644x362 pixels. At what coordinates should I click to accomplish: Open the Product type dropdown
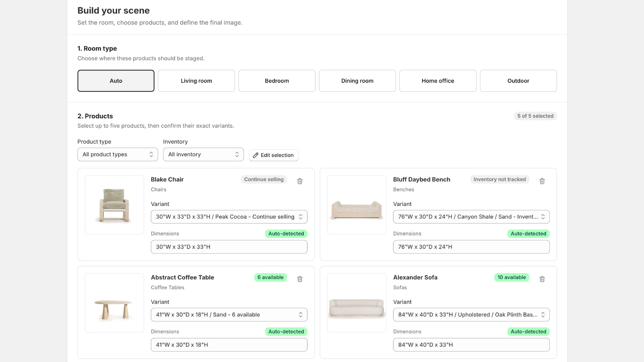click(118, 154)
